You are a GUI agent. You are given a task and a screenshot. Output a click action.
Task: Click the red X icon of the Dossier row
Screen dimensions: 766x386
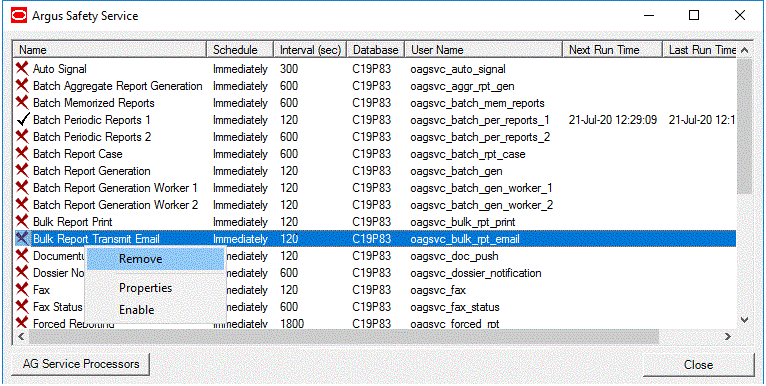click(x=22, y=273)
